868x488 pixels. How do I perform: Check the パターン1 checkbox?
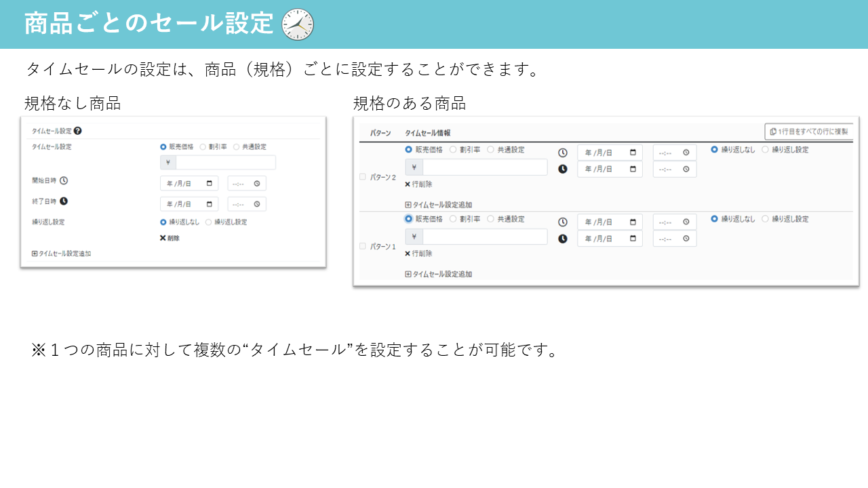click(x=362, y=246)
